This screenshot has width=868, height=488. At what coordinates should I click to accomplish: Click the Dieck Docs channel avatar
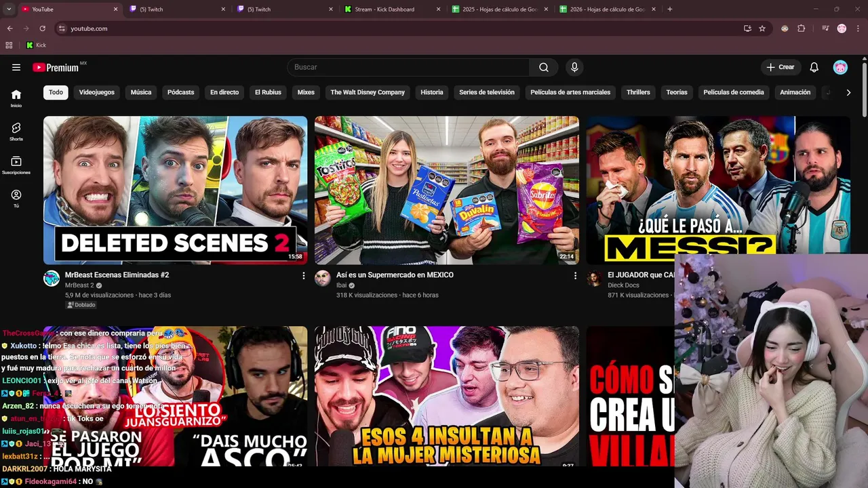595,279
